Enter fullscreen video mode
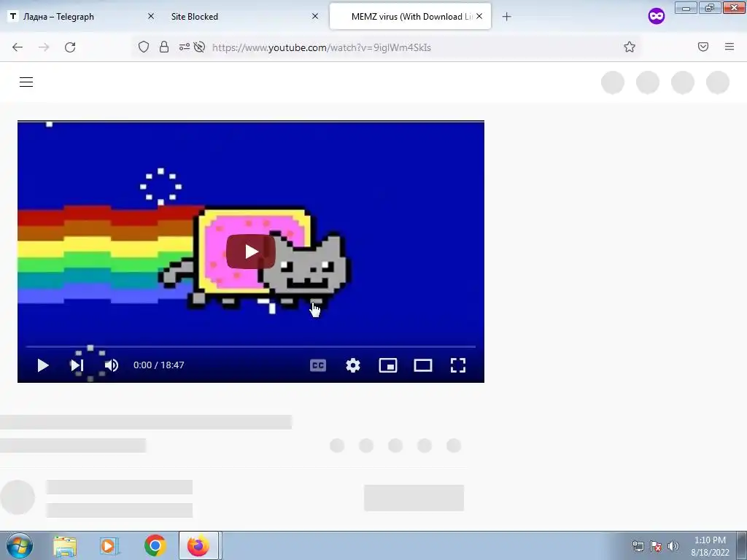The height and width of the screenshot is (560, 747). click(x=458, y=365)
